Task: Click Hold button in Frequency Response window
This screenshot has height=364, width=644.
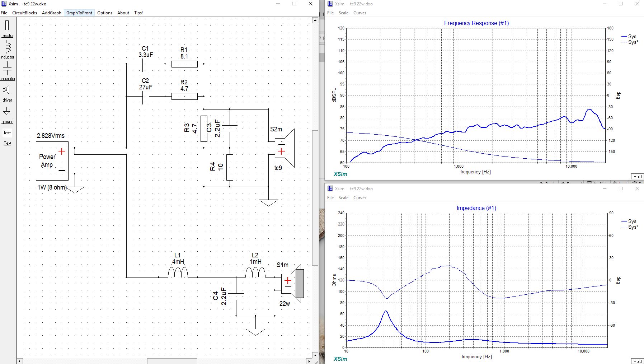Action: click(x=637, y=176)
